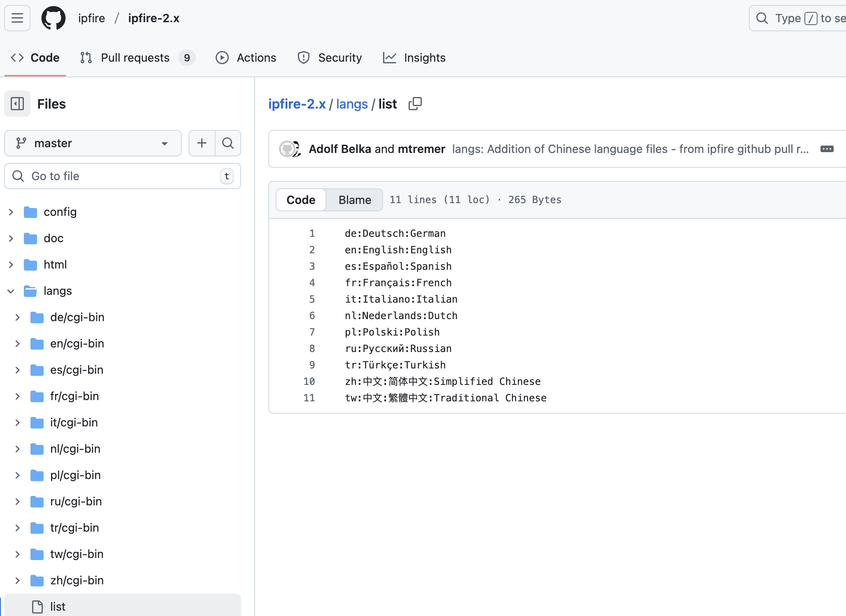Viewport: 846px width, 616px height.
Task: Click the langs breadcrumb link
Action: 352,104
